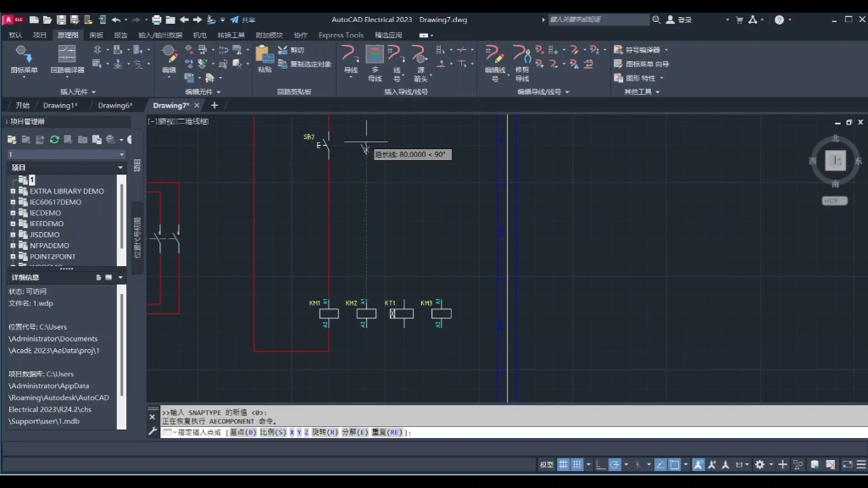The height and width of the screenshot is (488, 868).
Task: Click the WCS label under ViewCube
Action: coord(835,201)
